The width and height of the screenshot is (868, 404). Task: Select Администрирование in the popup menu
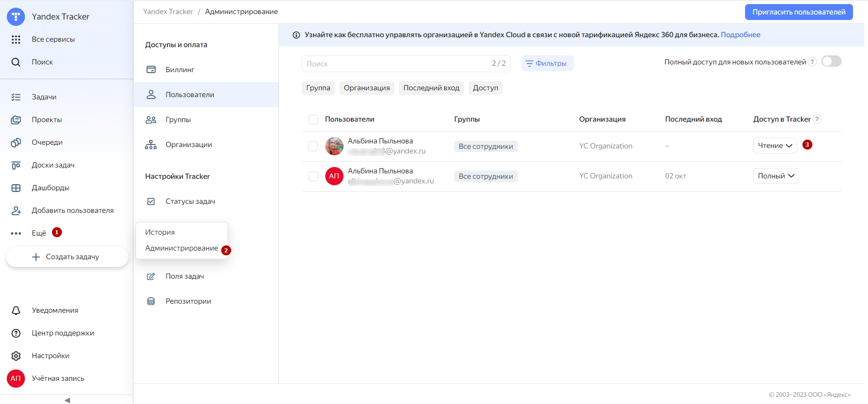click(181, 248)
